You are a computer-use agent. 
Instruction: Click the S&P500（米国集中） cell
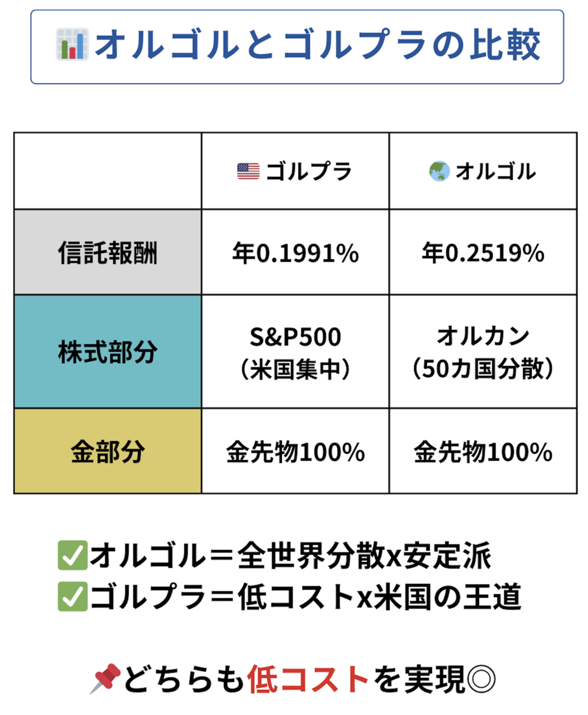(295, 352)
